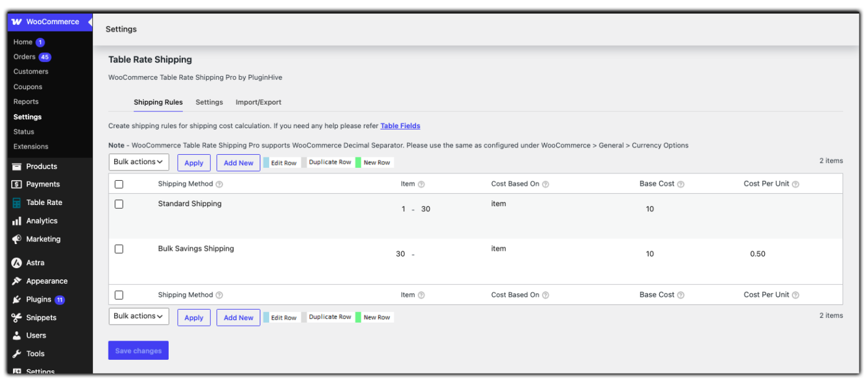Click the Bulk Savings Shipping base cost 10
The height and width of the screenshot is (384, 868).
[650, 254]
